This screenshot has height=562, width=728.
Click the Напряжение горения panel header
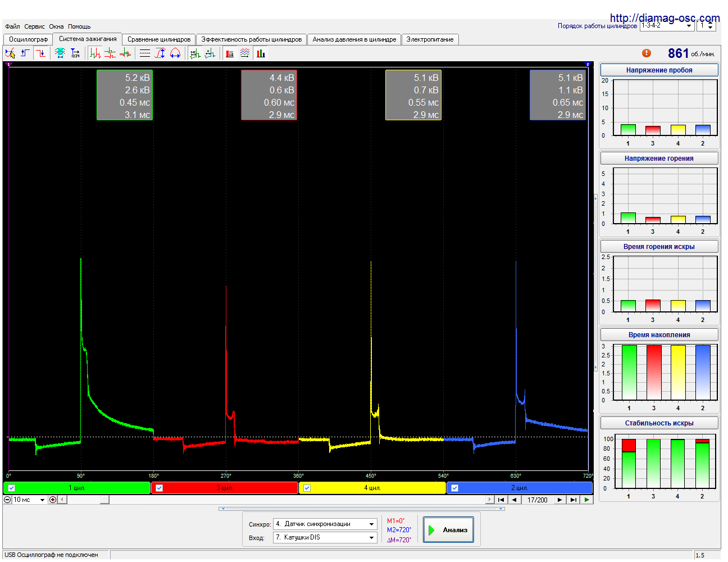(x=659, y=158)
